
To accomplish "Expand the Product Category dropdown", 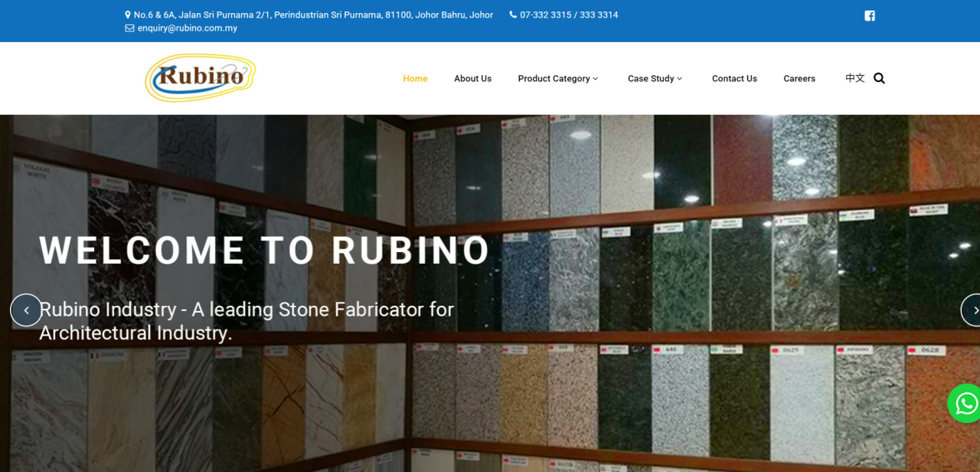I will tap(554, 78).
